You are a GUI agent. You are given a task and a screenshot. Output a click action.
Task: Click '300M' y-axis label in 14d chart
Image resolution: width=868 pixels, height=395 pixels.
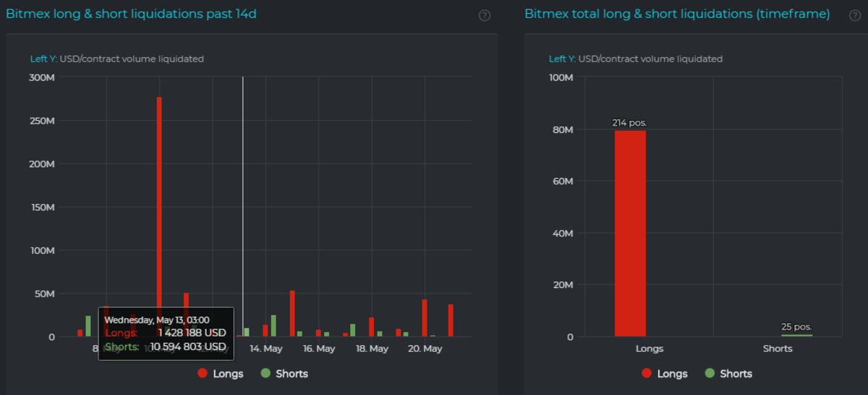pyautogui.click(x=42, y=77)
